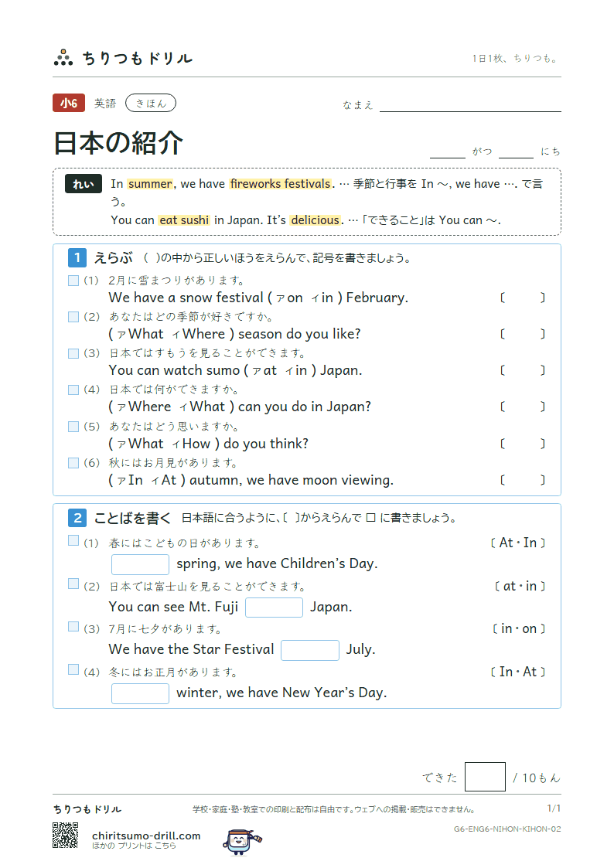Screen dimensions: 614x868
Task: Click the highlighted word 'summer'
Action: 150,184
